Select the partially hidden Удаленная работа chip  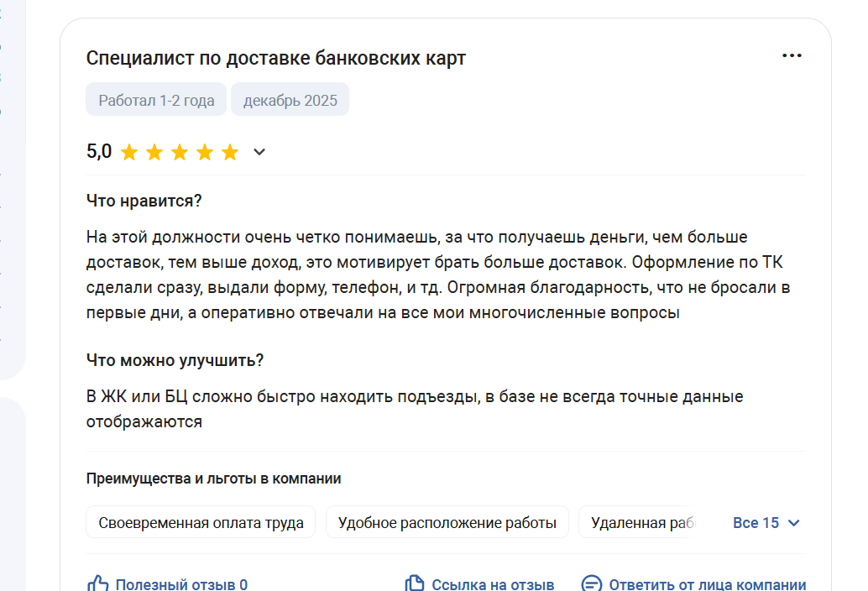[x=643, y=523]
